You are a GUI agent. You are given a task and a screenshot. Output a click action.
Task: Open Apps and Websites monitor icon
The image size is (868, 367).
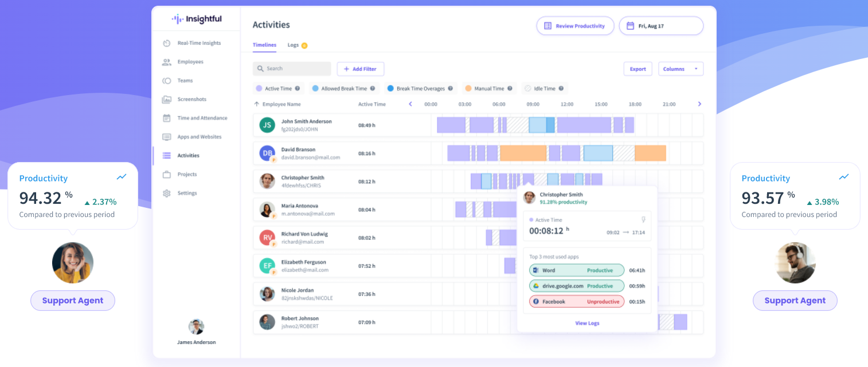click(x=167, y=137)
